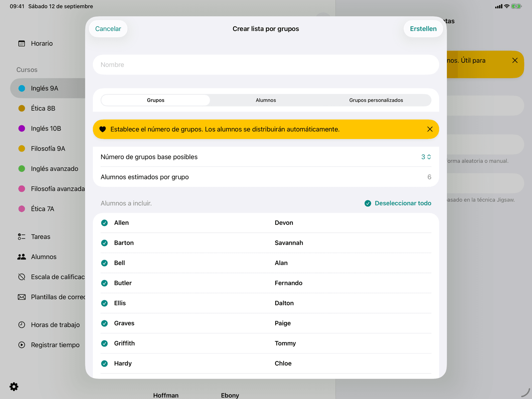Open Plantillas de correo envelope icon

22,297
